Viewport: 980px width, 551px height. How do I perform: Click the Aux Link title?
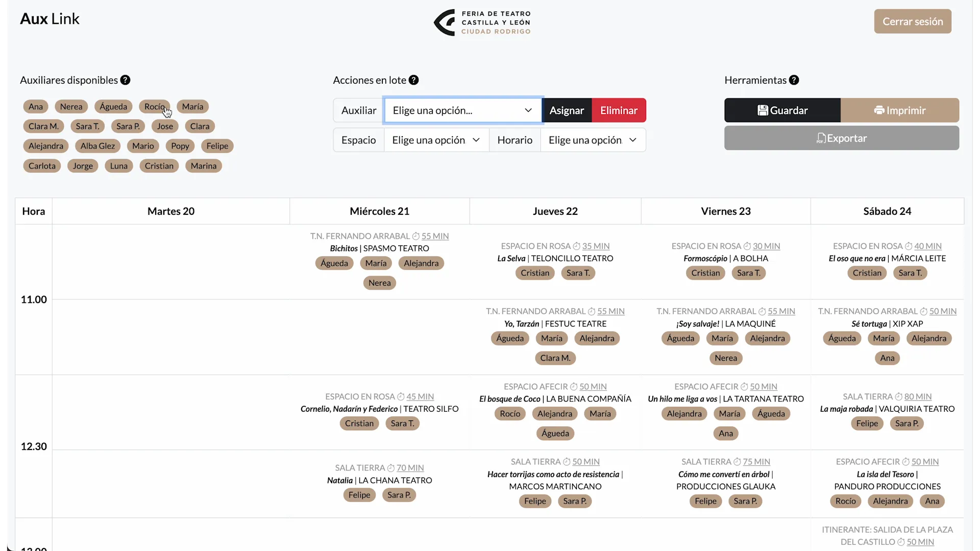(50, 19)
